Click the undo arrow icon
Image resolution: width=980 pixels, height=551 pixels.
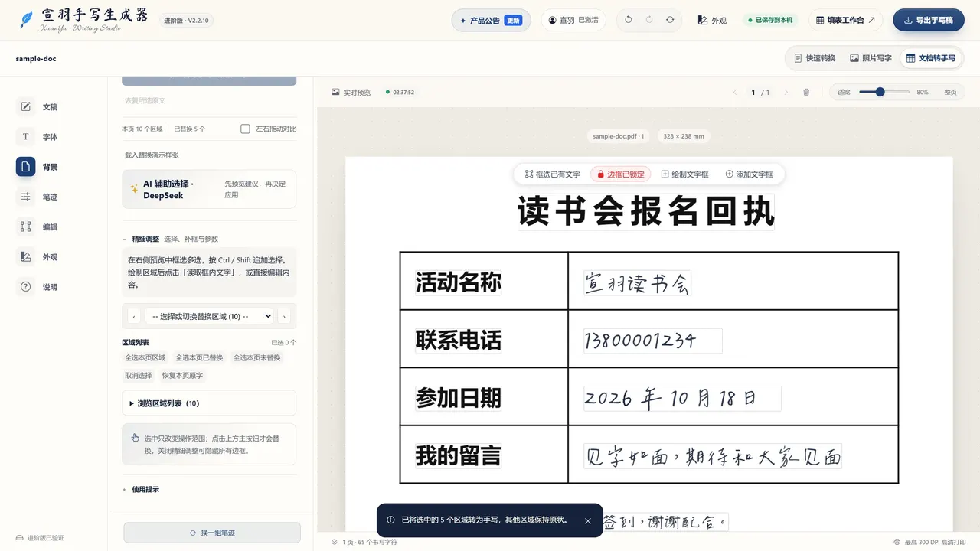click(629, 20)
